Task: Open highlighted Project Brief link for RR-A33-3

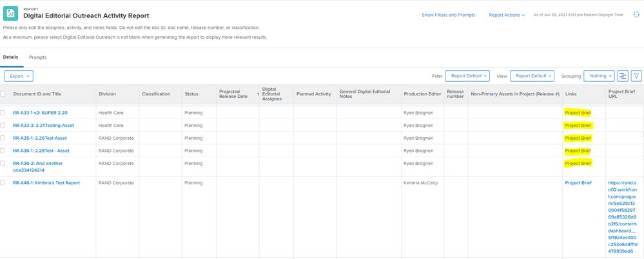Action: pos(578,125)
